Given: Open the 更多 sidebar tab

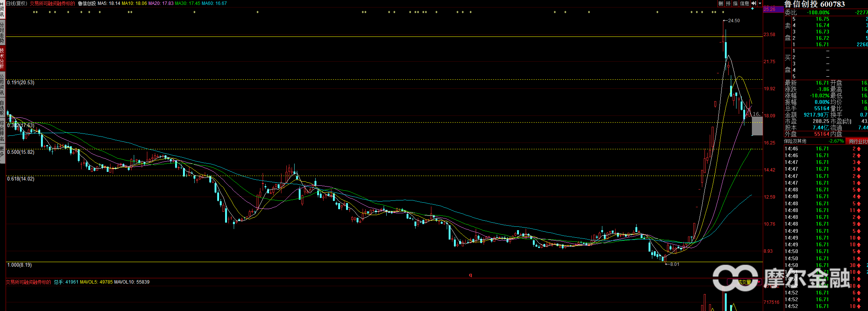Looking at the screenshot, I should [2, 154].
